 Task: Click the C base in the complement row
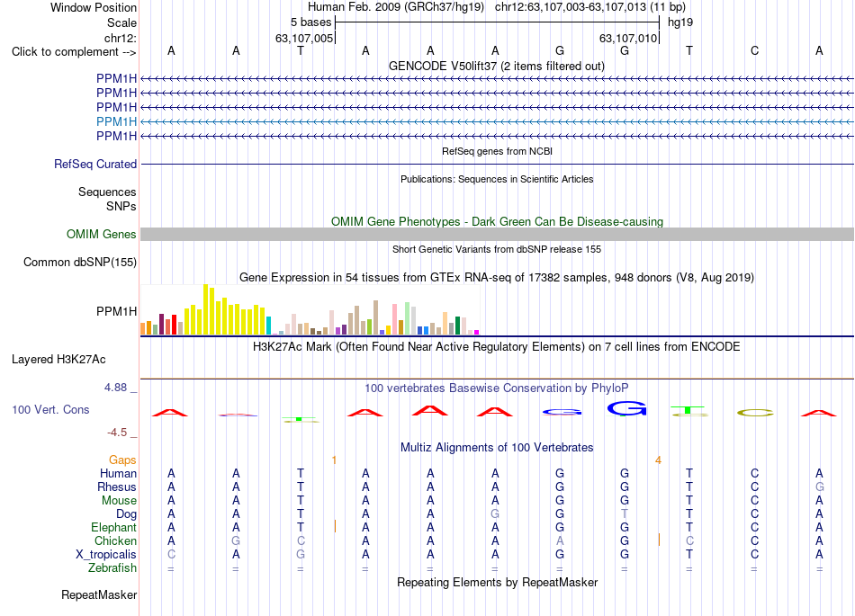point(755,50)
